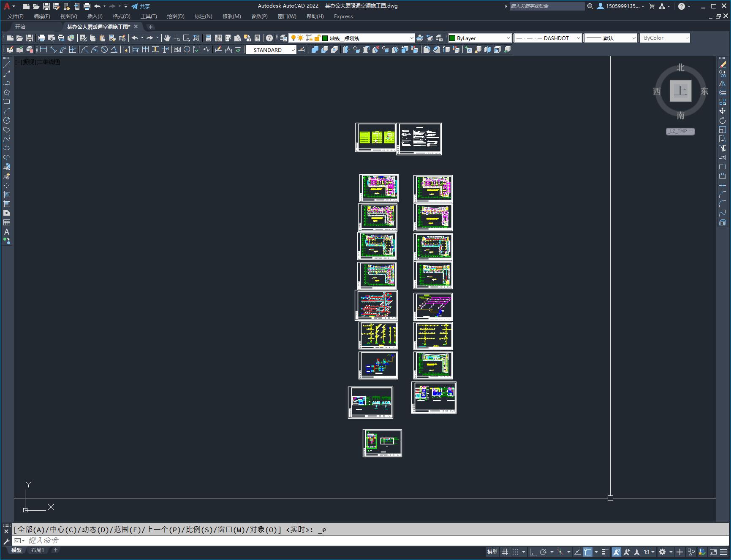Toggle clean screen mode
Image resolution: width=731 pixels, height=560 pixels.
coord(713,552)
